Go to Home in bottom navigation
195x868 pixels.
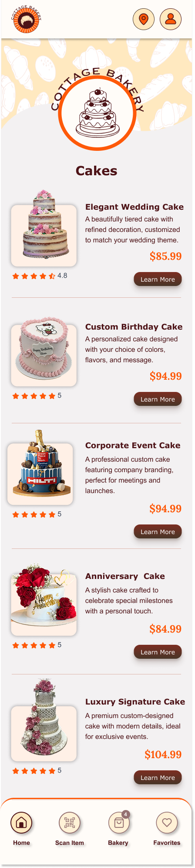pyautogui.click(x=21, y=822)
